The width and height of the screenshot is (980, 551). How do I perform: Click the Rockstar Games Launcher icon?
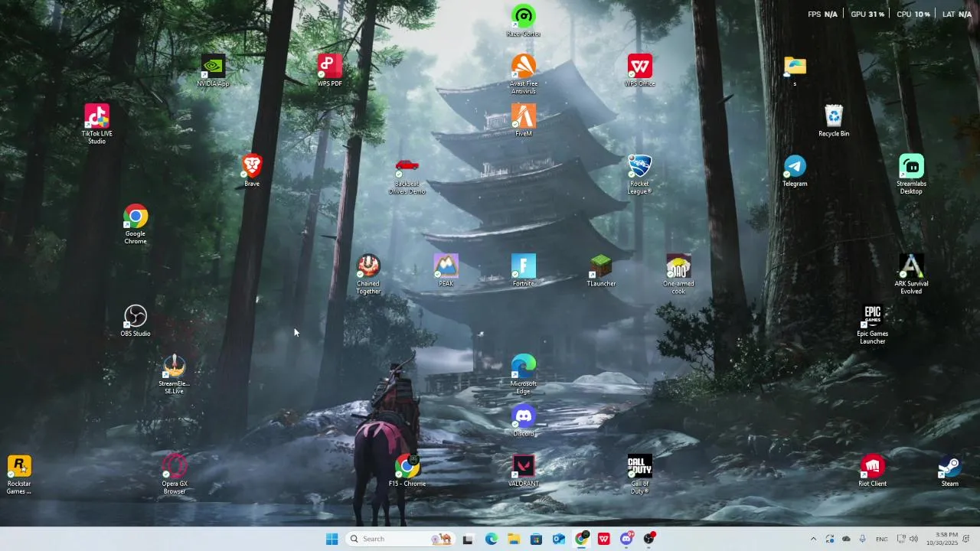[19, 474]
